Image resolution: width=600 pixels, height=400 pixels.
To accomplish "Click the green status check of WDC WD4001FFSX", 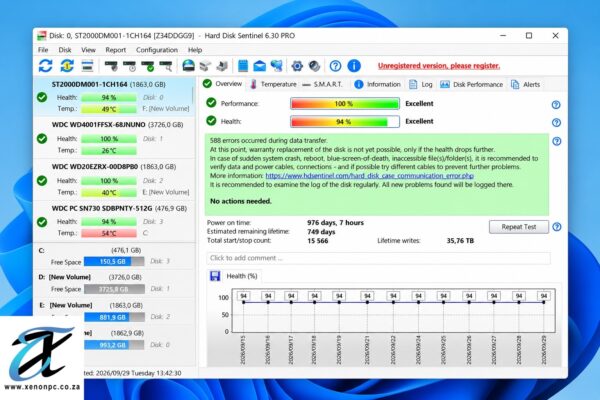I will coord(42,138).
